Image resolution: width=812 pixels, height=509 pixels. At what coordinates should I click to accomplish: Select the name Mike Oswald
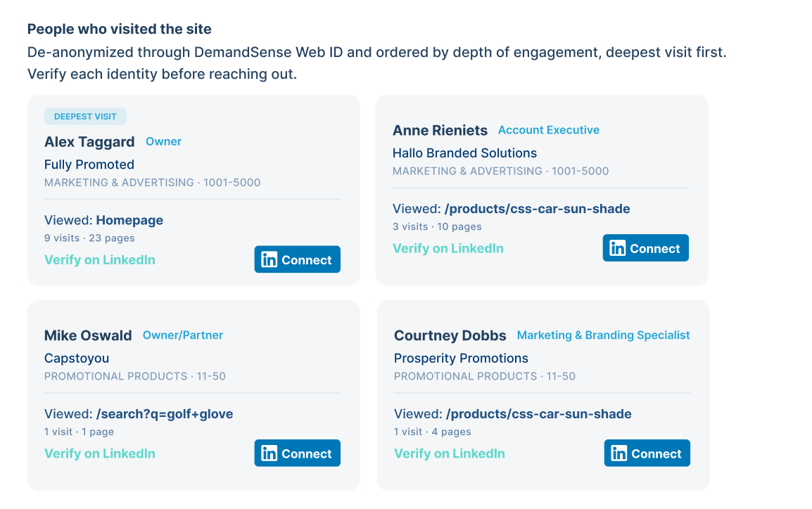(88, 336)
